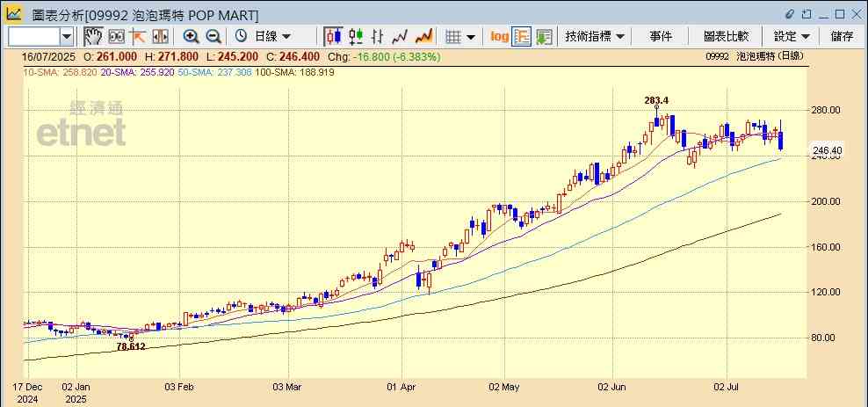Image resolution: width=868 pixels, height=407 pixels.
Task: Click the 01 Apr date axis label
Action: coord(401,387)
